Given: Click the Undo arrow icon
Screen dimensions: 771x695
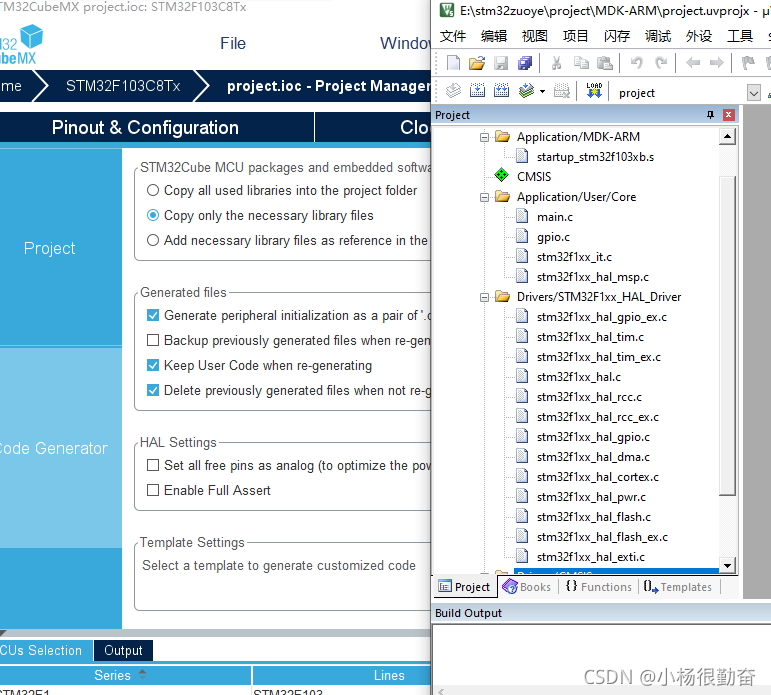Looking at the screenshot, I should [636, 63].
